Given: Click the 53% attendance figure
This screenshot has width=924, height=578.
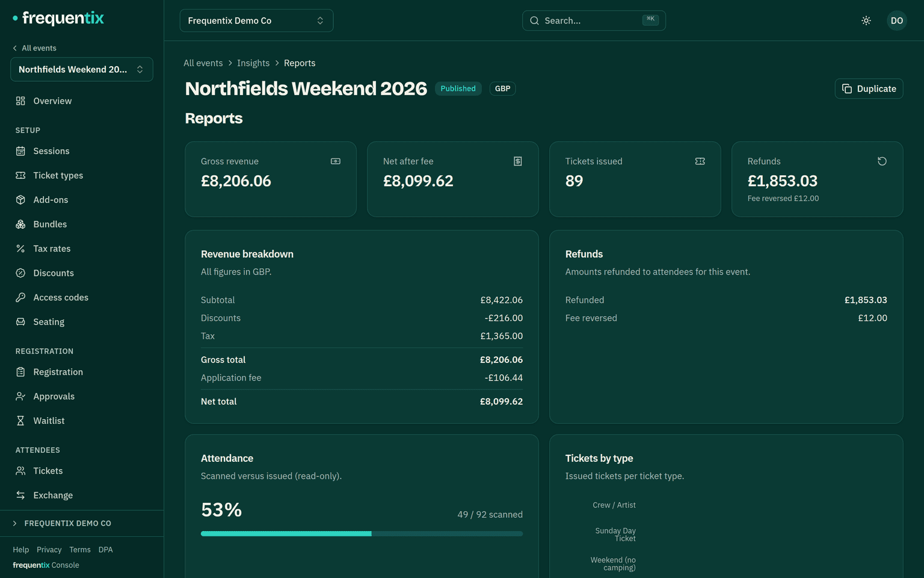Looking at the screenshot, I should tap(221, 510).
